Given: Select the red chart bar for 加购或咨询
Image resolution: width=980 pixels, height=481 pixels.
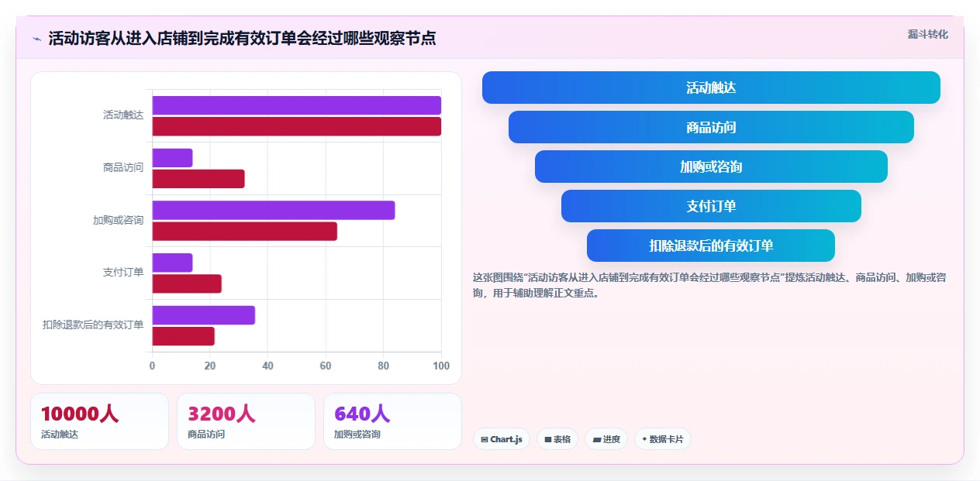Looking at the screenshot, I should (x=245, y=231).
